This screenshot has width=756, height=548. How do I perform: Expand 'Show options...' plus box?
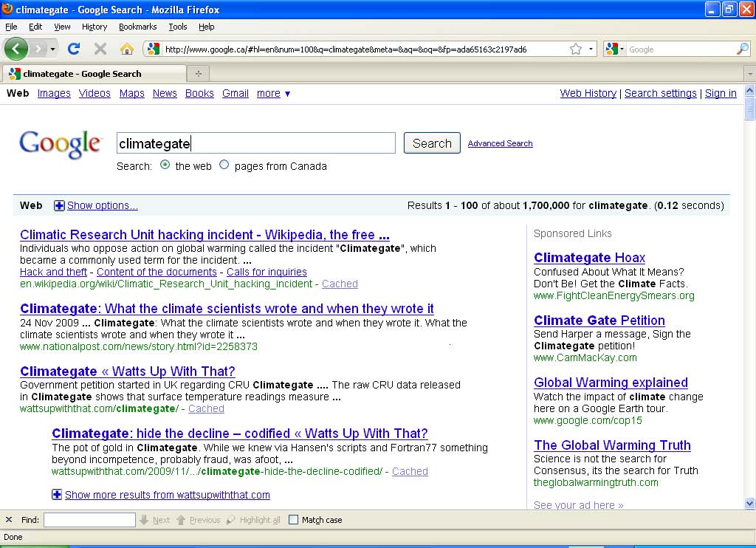(59, 205)
